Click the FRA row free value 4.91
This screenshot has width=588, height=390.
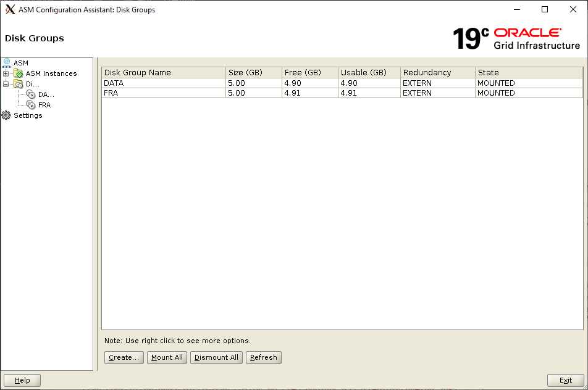(x=310, y=93)
